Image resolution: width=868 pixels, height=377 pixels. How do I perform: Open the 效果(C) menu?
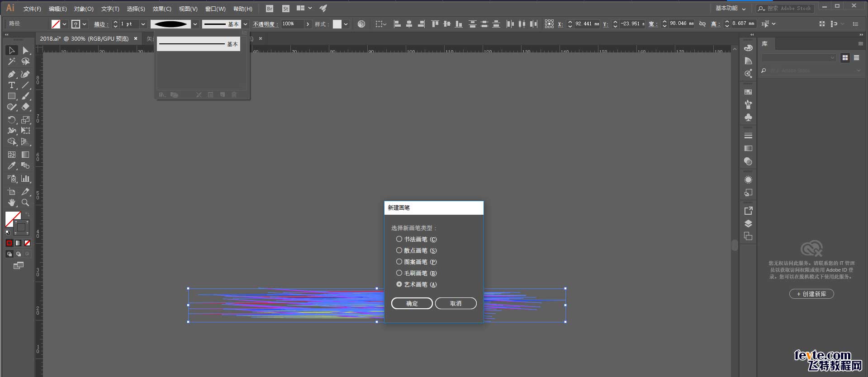(162, 9)
